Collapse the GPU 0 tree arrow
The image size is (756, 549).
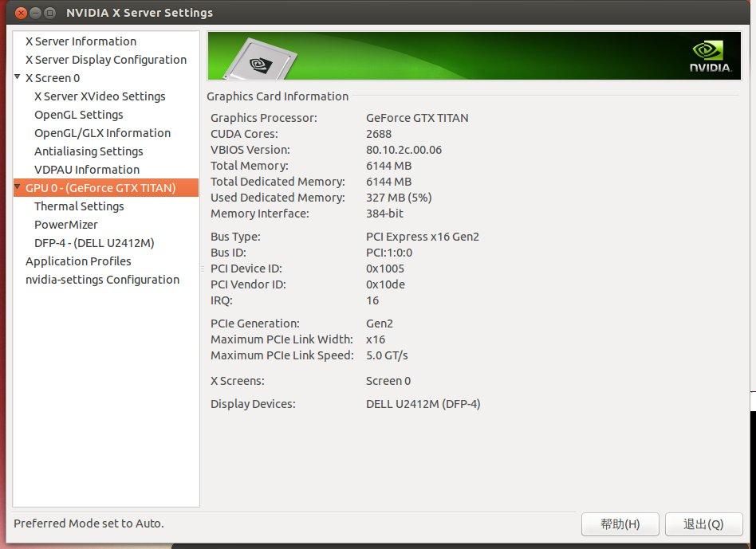(x=18, y=187)
